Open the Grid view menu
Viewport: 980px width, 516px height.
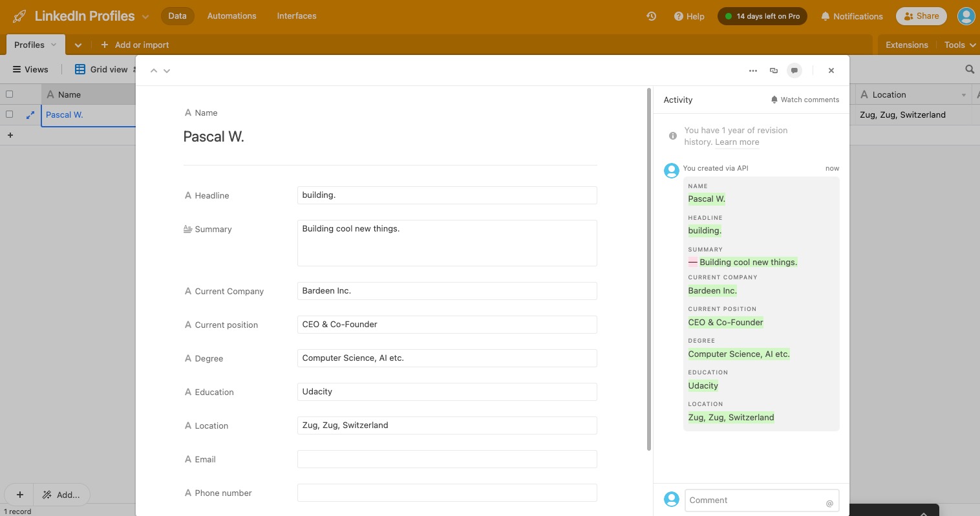pos(101,69)
